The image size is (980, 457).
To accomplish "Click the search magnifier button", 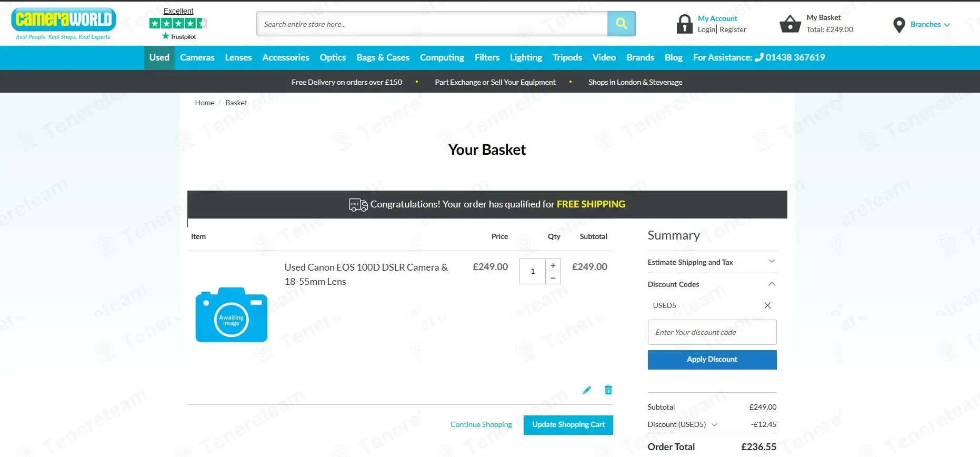I will [621, 24].
